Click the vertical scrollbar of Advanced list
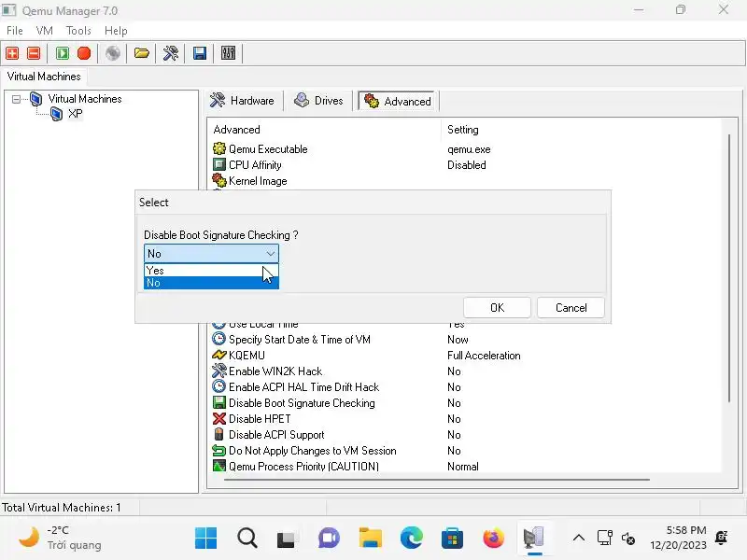This screenshot has height=560, width=747. click(729, 269)
